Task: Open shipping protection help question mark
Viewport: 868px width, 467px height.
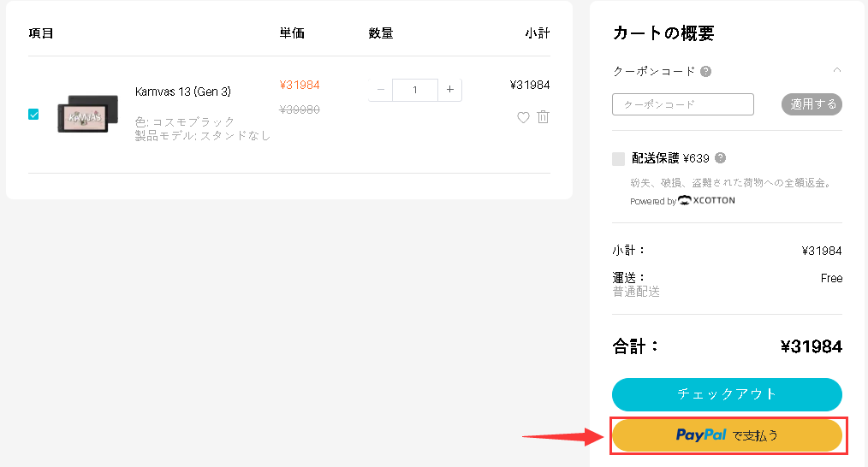Action: (x=720, y=157)
